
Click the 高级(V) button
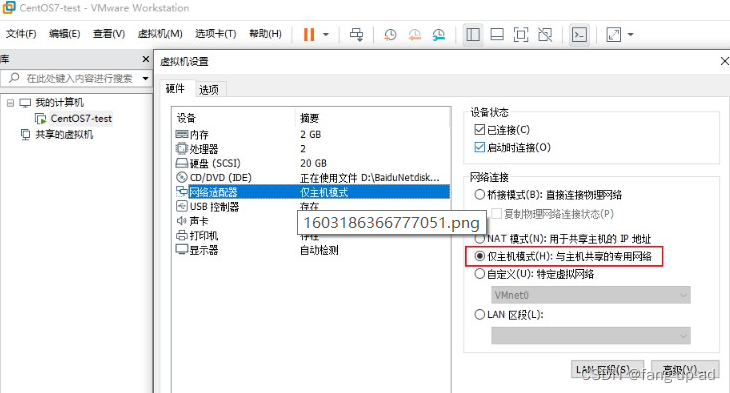coord(685,369)
